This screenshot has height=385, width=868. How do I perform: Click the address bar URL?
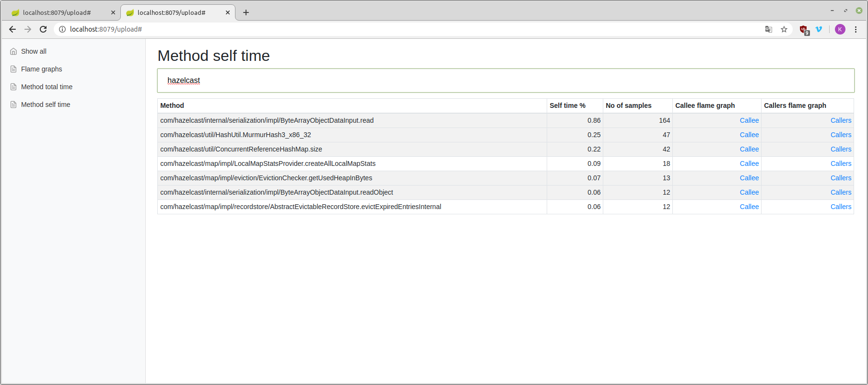106,29
